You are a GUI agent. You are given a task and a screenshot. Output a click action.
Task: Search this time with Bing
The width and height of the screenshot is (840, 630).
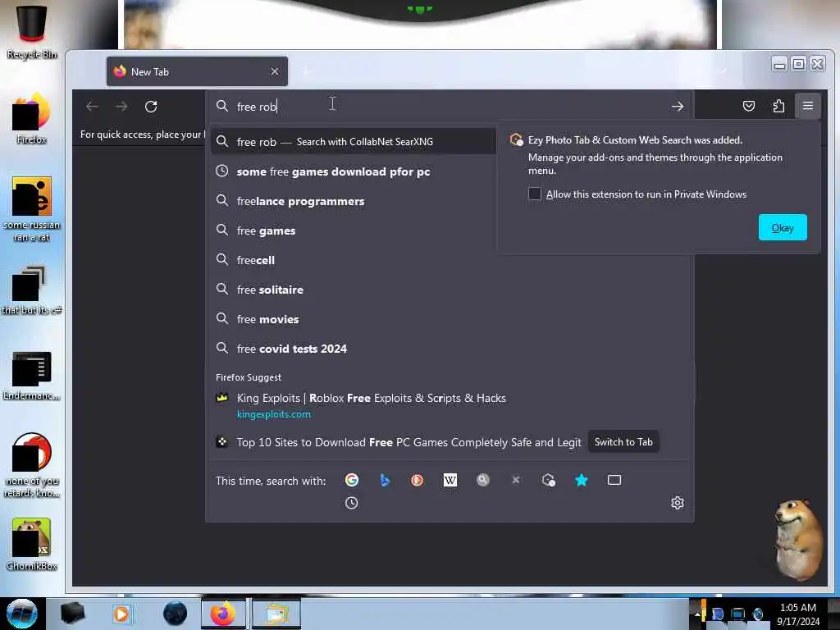[x=385, y=480]
